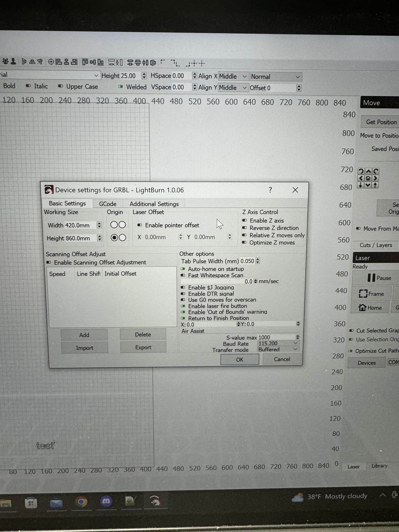Screen dimensions: 399x532
Task: Open Mail app from the taskbar
Action: 56,502
